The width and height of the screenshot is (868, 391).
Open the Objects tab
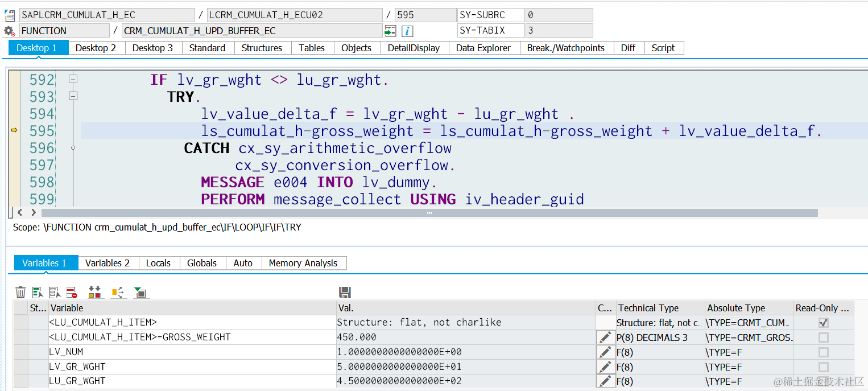click(x=357, y=48)
